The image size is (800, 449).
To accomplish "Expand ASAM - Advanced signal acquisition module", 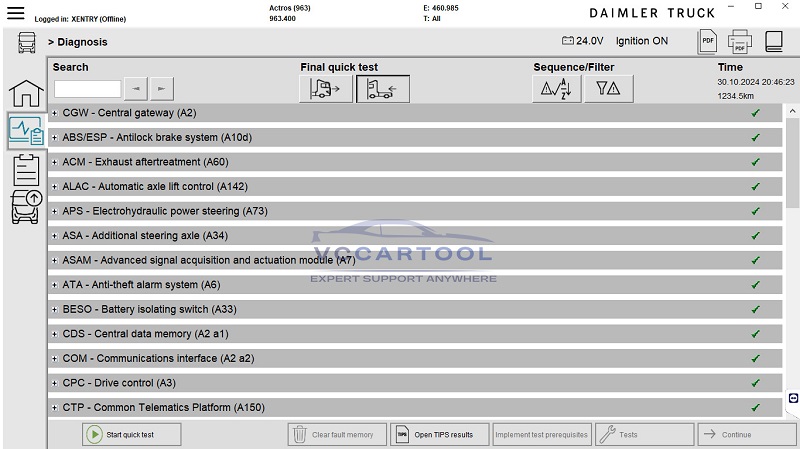I will (55, 260).
